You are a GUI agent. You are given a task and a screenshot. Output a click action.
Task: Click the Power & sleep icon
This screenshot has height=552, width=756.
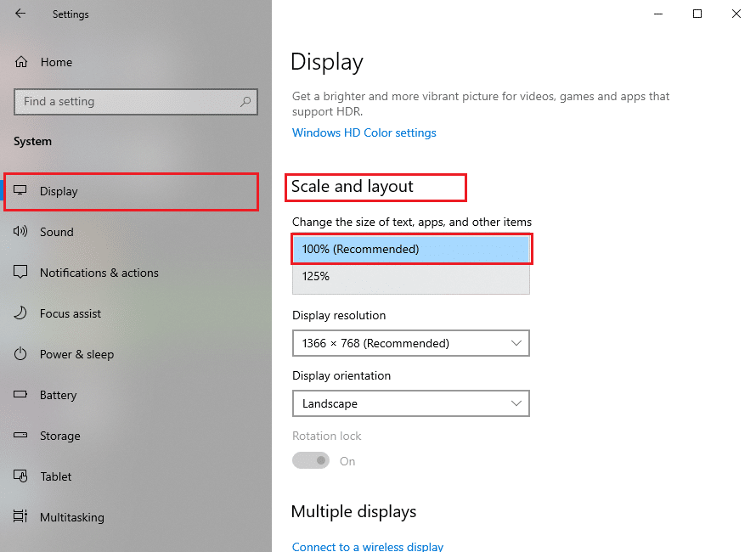[22, 354]
